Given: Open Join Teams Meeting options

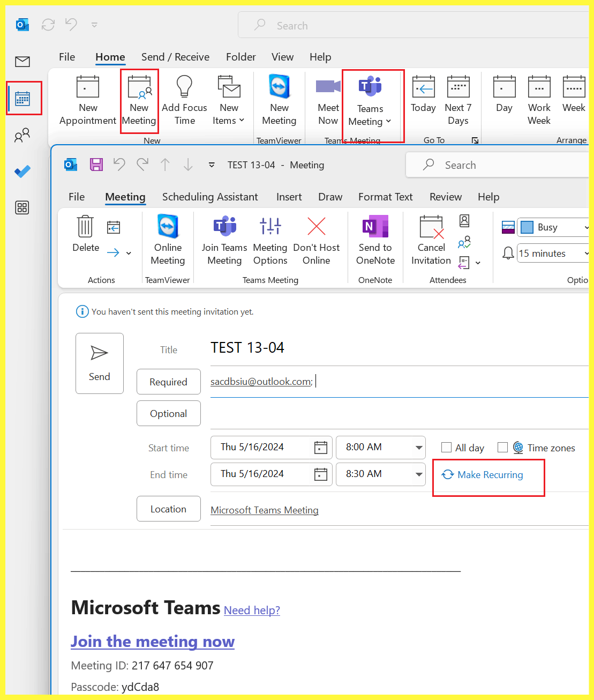Looking at the screenshot, I should click(x=224, y=240).
